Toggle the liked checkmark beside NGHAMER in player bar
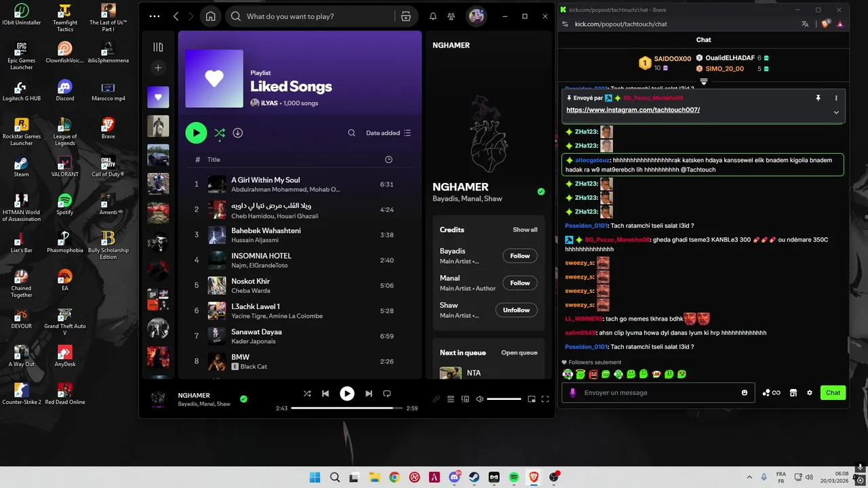The width and height of the screenshot is (868, 488). click(243, 399)
